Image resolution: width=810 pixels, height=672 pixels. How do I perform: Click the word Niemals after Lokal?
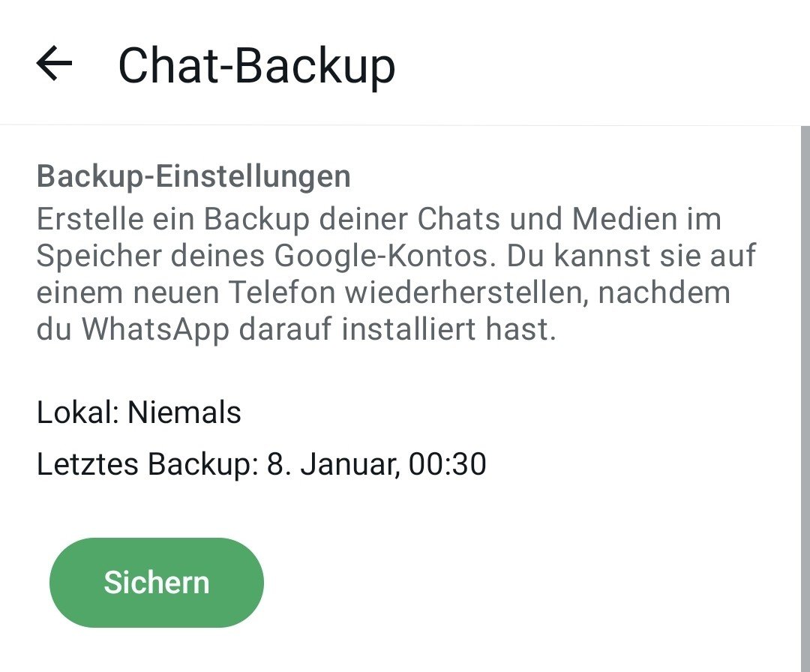pos(184,412)
